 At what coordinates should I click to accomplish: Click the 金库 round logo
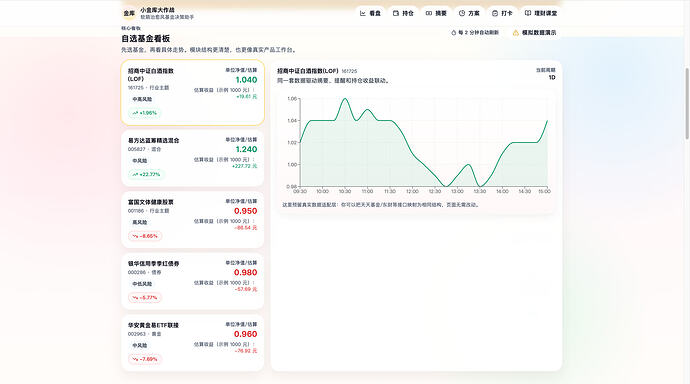(129, 13)
